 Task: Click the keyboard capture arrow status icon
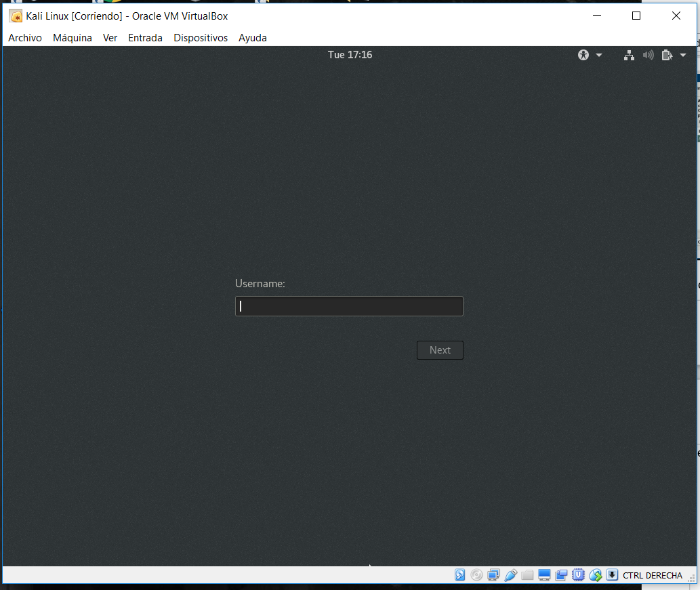coord(612,575)
